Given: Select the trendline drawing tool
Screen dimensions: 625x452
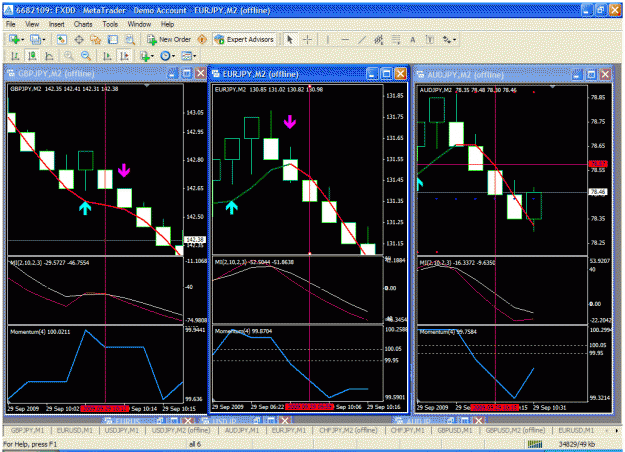Looking at the screenshot, I should [x=362, y=39].
